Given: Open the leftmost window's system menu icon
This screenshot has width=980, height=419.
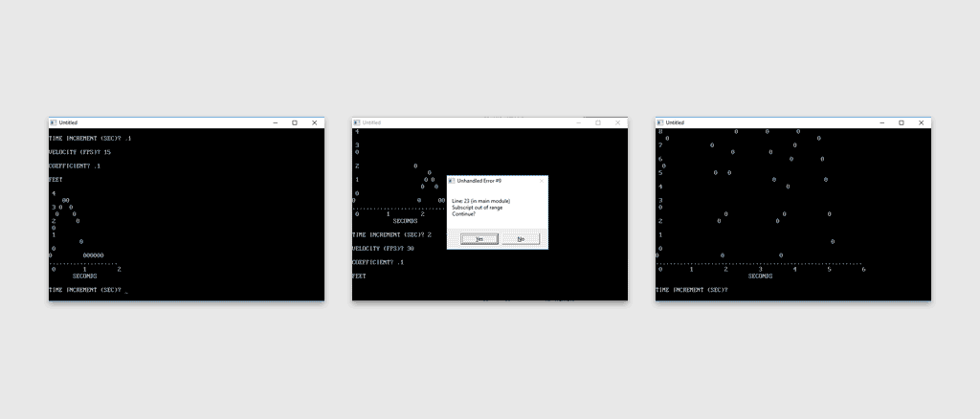Looking at the screenshot, I should coord(54,122).
